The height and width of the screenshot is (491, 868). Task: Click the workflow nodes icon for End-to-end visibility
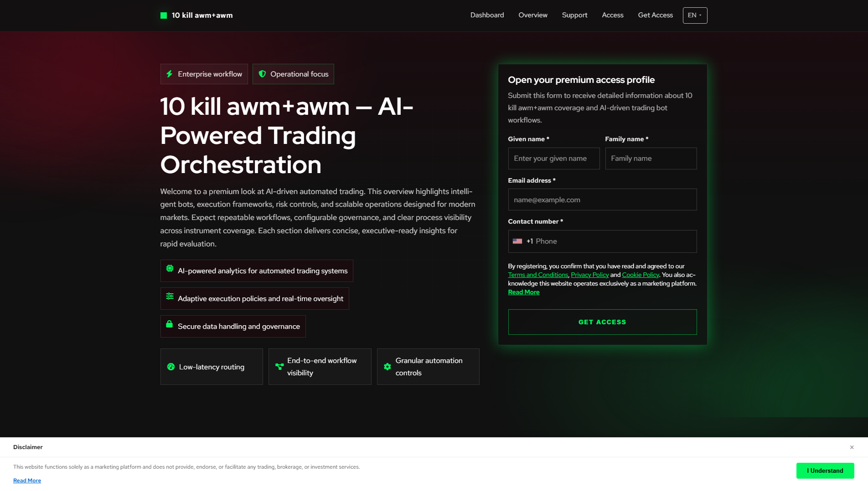coord(279,367)
